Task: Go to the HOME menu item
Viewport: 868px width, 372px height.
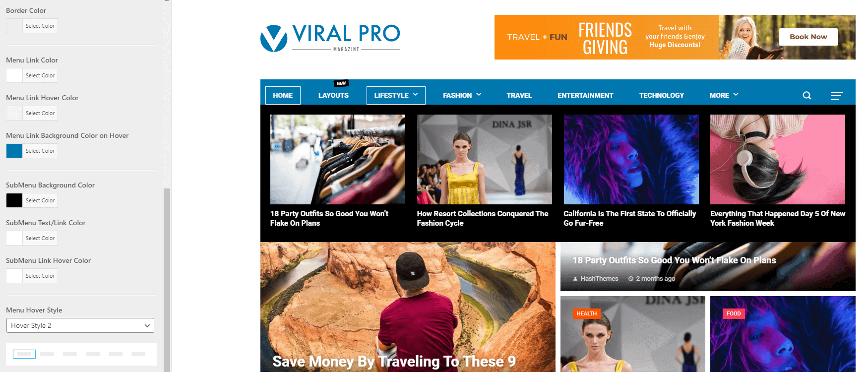Action: tap(283, 95)
